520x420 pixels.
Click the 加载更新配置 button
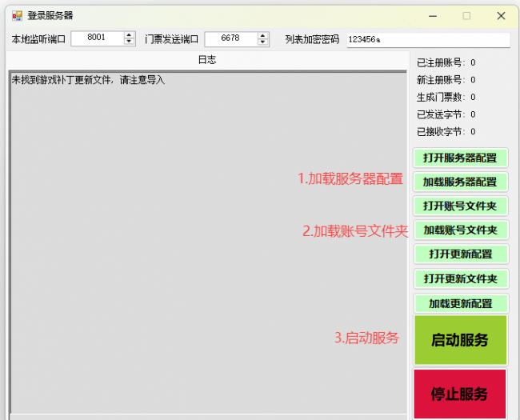(460, 304)
